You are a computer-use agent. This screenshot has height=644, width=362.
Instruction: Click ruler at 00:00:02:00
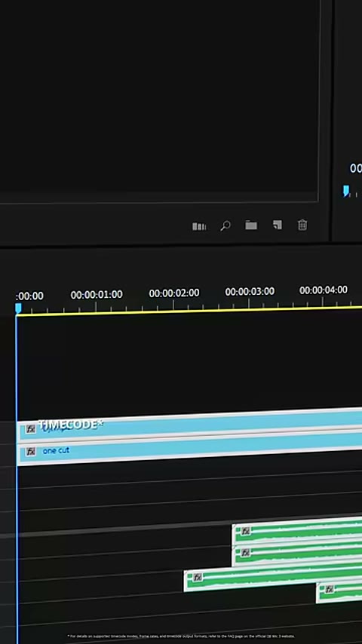click(x=173, y=293)
